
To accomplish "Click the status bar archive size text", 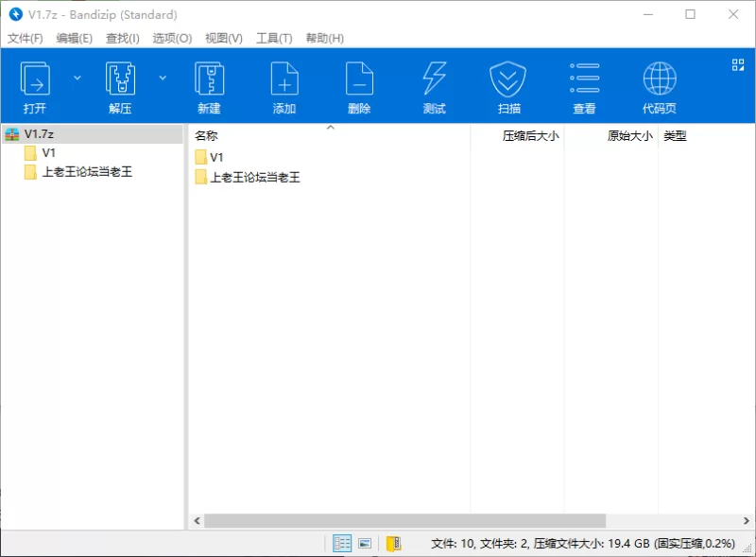I will (x=583, y=544).
